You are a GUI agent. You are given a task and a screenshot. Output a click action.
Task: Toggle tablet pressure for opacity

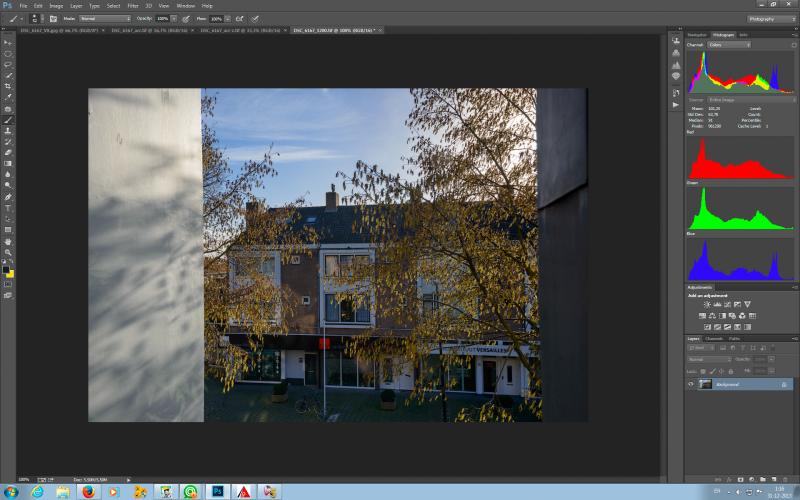(186, 19)
